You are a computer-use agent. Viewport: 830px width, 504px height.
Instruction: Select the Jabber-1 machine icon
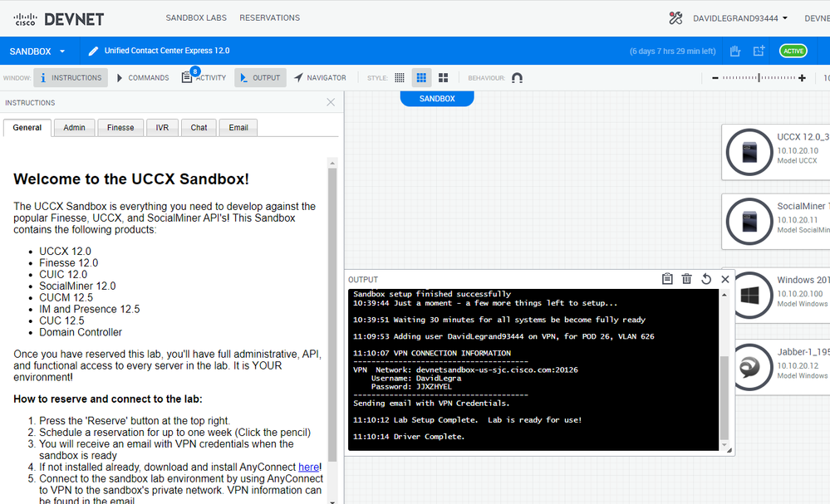[749, 367]
